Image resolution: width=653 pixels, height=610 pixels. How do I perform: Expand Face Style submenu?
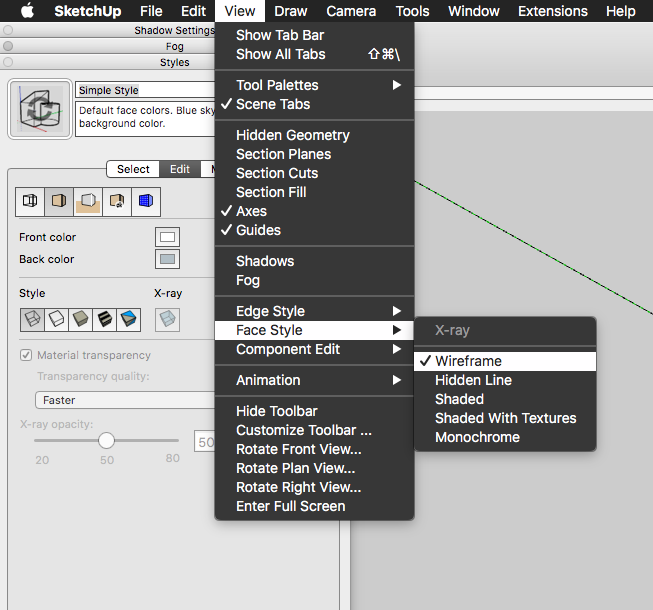tap(314, 330)
